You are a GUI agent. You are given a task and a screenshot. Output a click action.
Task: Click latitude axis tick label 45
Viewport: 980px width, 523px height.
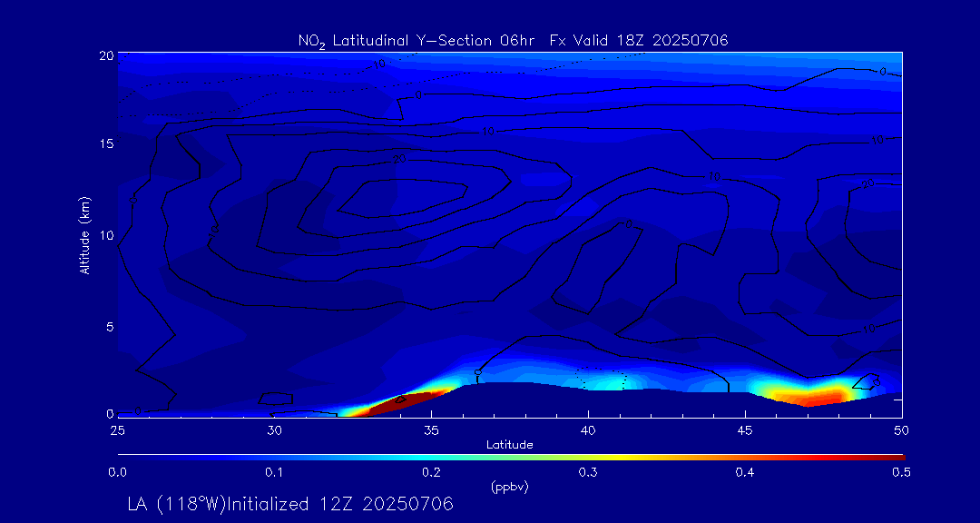745,430
